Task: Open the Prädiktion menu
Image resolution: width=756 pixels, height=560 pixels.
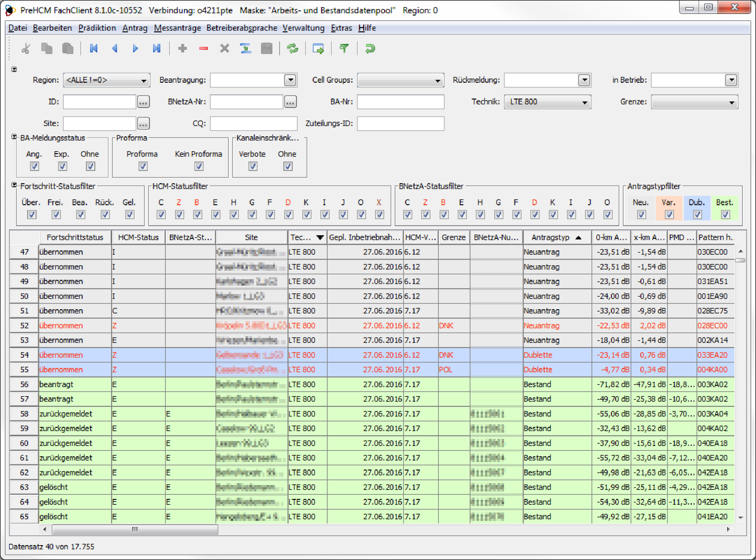Action: point(97,28)
